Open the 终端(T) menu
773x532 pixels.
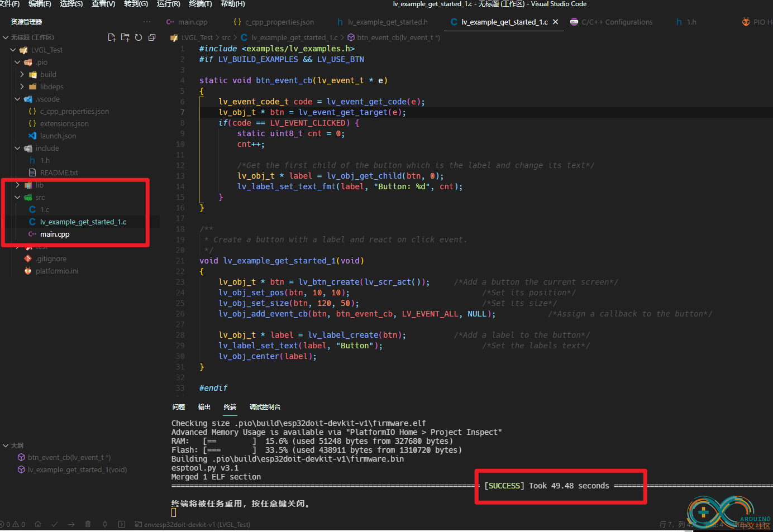coord(201,4)
